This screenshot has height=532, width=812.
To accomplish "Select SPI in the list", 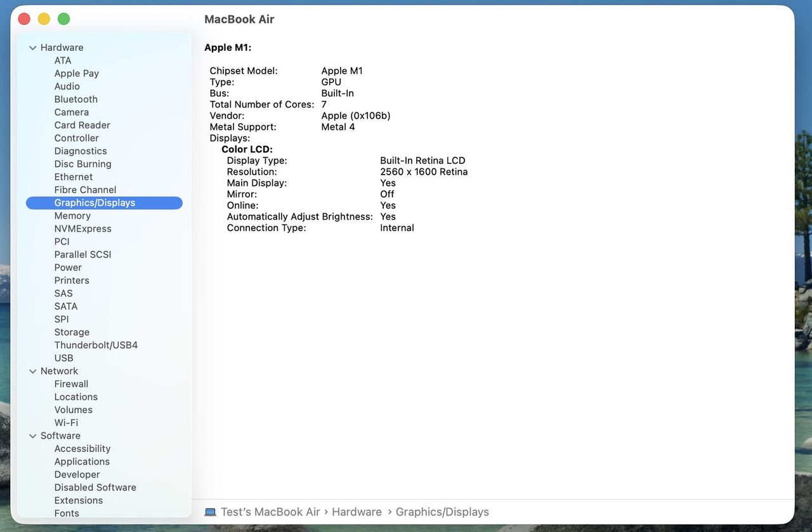I will click(x=62, y=319).
